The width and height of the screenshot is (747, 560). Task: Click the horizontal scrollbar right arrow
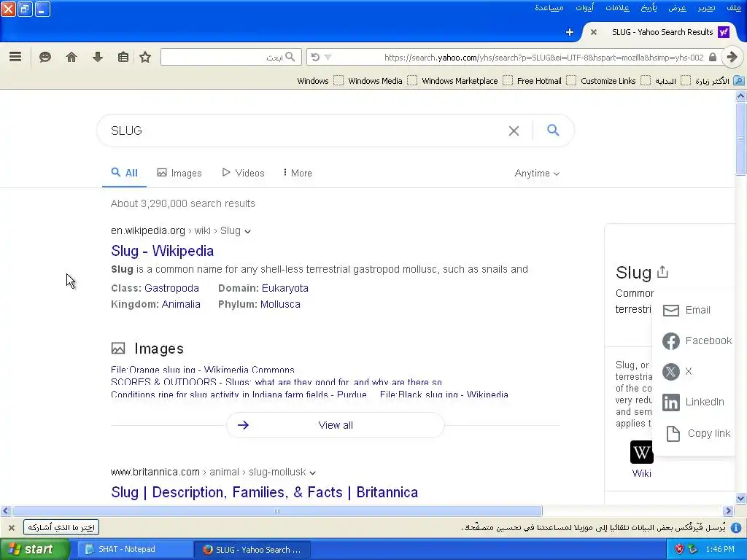point(728,511)
